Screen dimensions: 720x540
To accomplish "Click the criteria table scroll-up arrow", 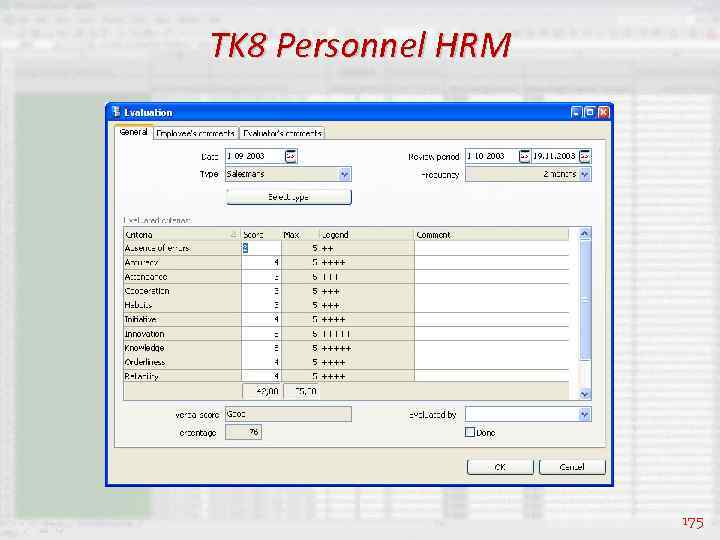I will (x=585, y=234).
